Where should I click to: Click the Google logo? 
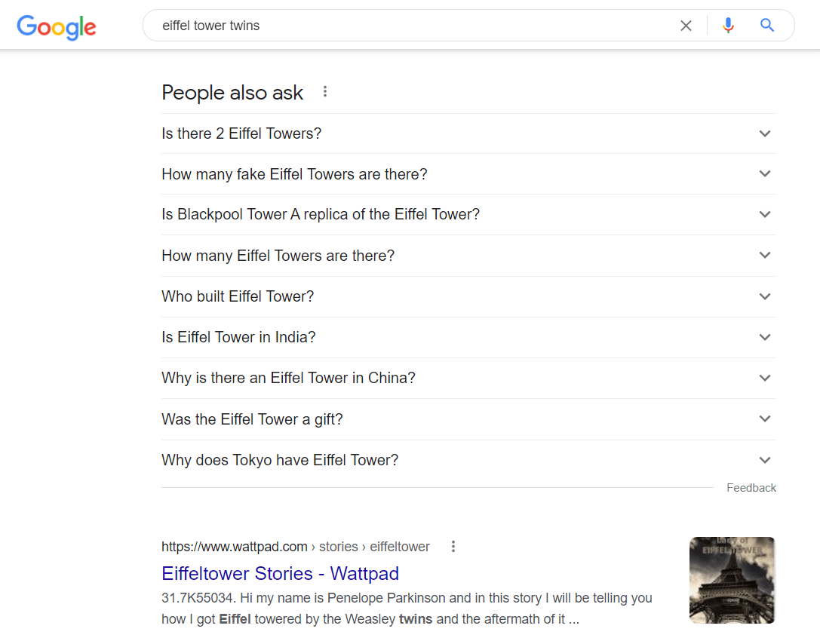57,26
